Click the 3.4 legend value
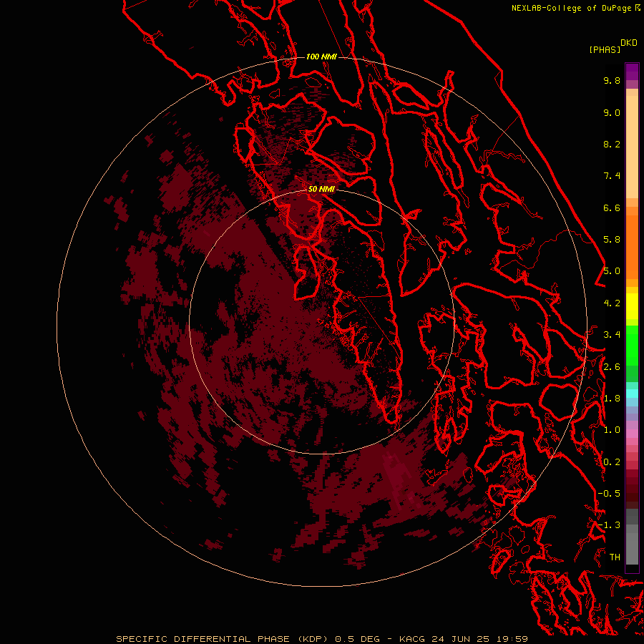This screenshot has width=644, height=644. 612,335
